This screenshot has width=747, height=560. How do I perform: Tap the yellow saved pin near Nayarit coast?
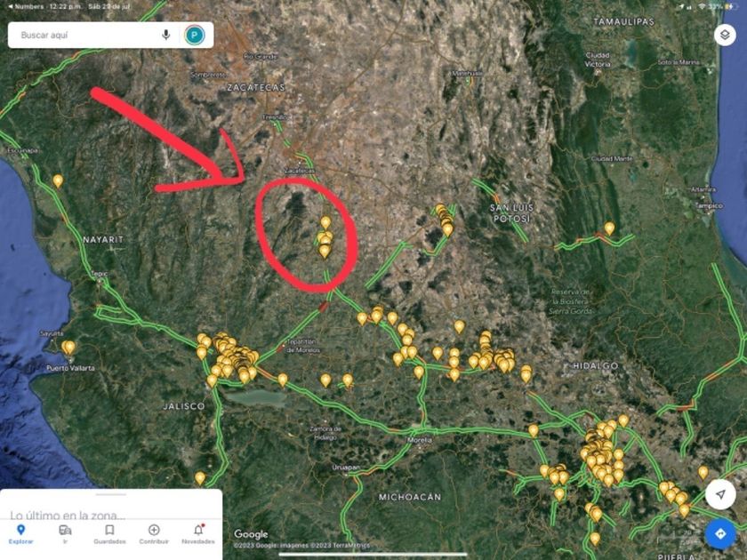58,181
